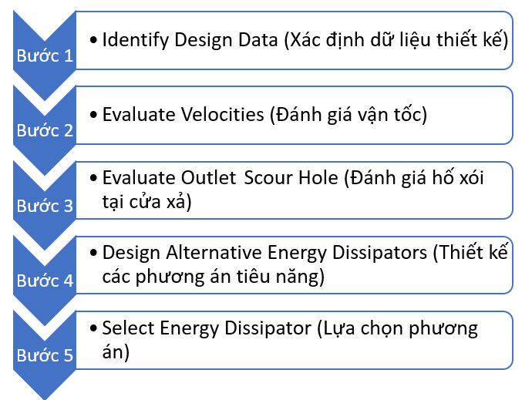Image resolution: width=532 pixels, height=400 pixels.
Task: Select the Identify Design Data box
Action: click(x=295, y=40)
